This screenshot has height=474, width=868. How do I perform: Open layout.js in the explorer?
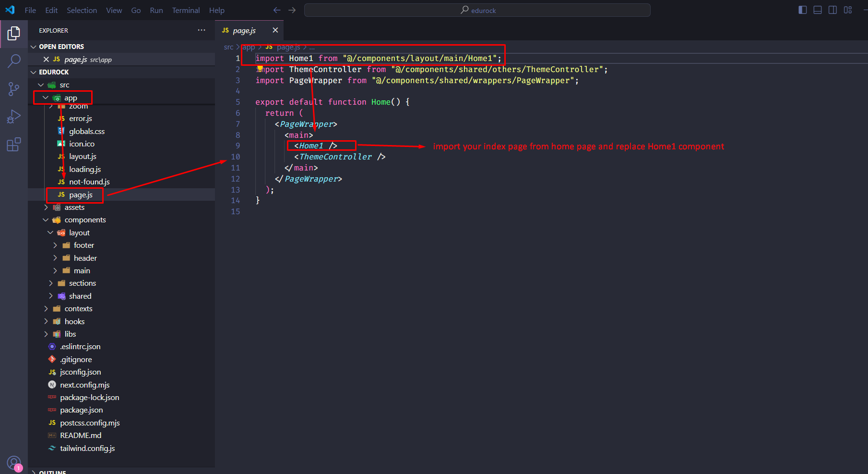pyautogui.click(x=83, y=157)
